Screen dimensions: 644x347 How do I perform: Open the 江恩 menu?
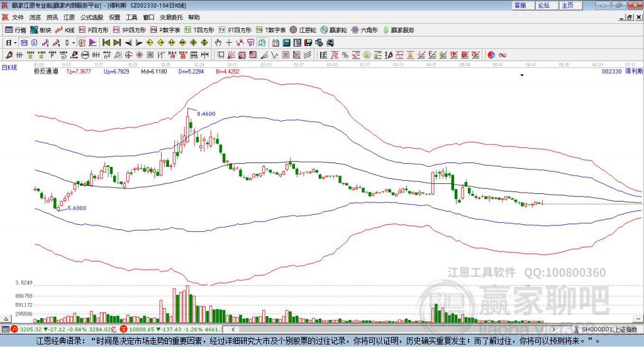[69, 17]
